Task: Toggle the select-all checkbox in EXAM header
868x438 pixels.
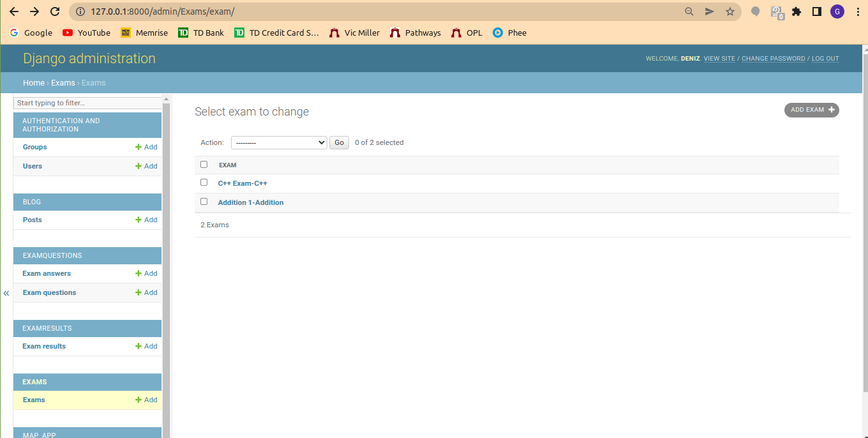Action: coord(204,164)
